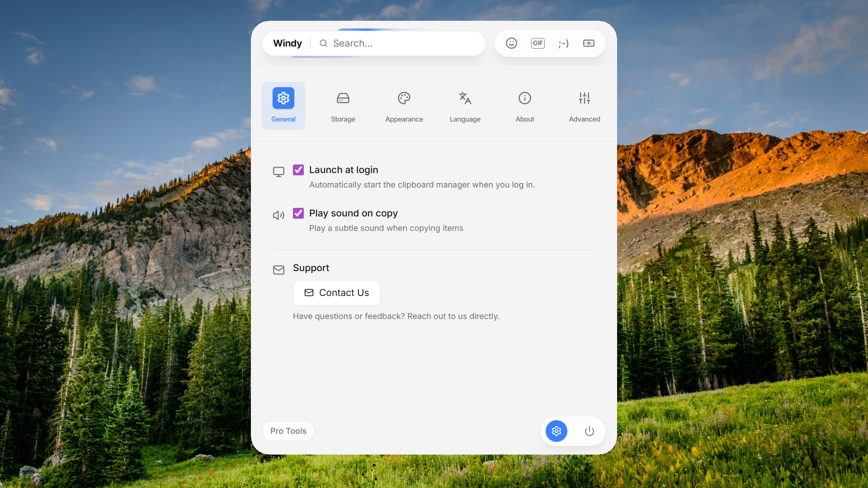Click the Language translation icon
Viewport: 868px width, 488px height.
(x=465, y=98)
